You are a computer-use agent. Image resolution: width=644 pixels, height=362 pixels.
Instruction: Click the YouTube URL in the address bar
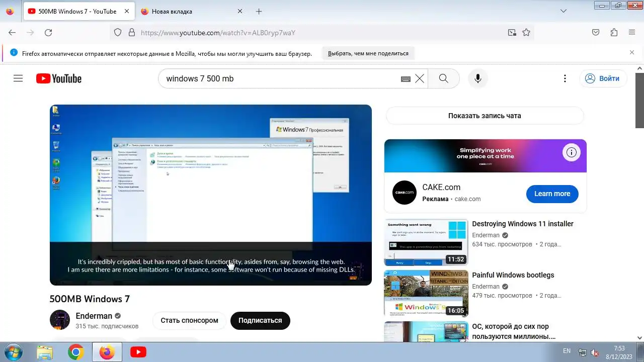coord(218,33)
